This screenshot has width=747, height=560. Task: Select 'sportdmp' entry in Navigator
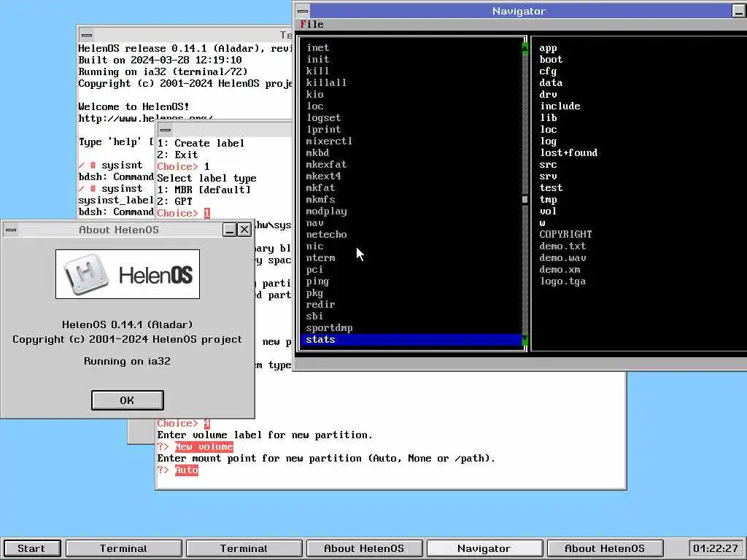(x=329, y=327)
